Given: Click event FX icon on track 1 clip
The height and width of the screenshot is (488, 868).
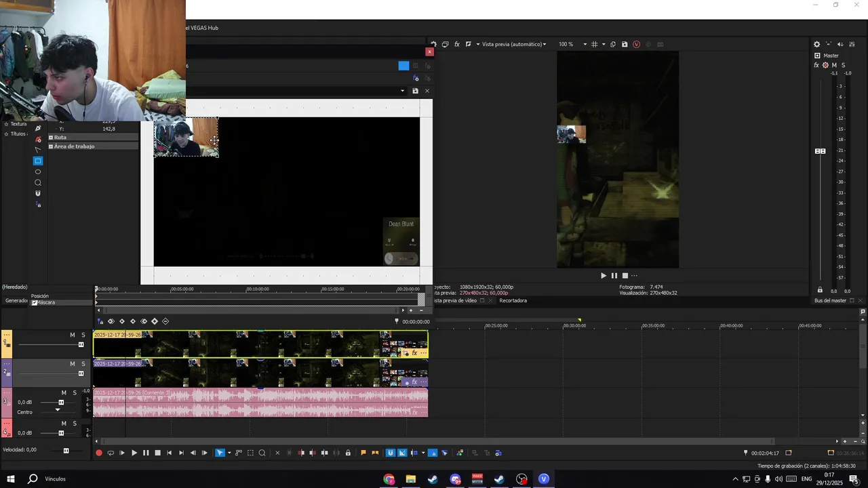Looking at the screenshot, I should [414, 353].
